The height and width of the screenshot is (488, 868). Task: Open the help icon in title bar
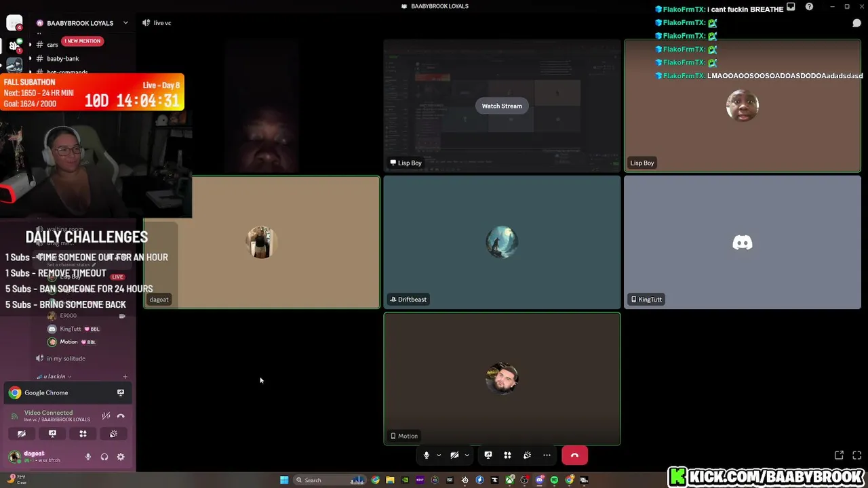[x=809, y=7]
